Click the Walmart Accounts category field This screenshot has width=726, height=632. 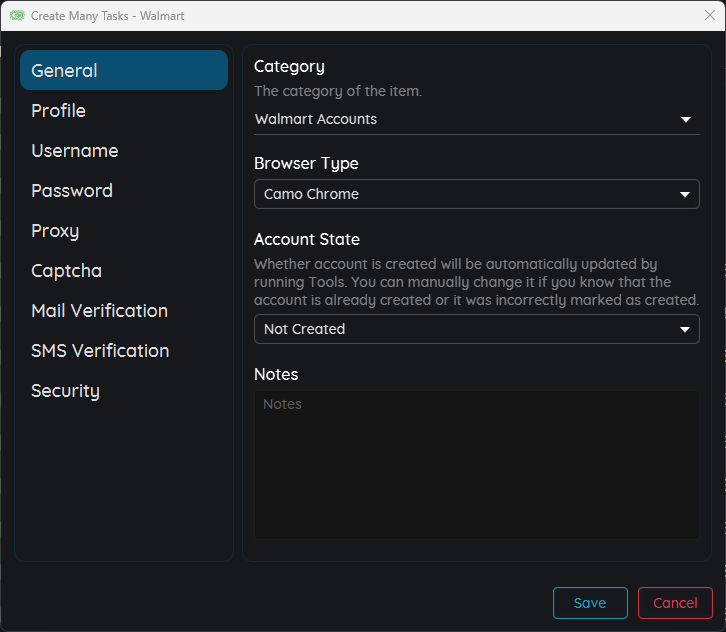click(x=460, y=120)
